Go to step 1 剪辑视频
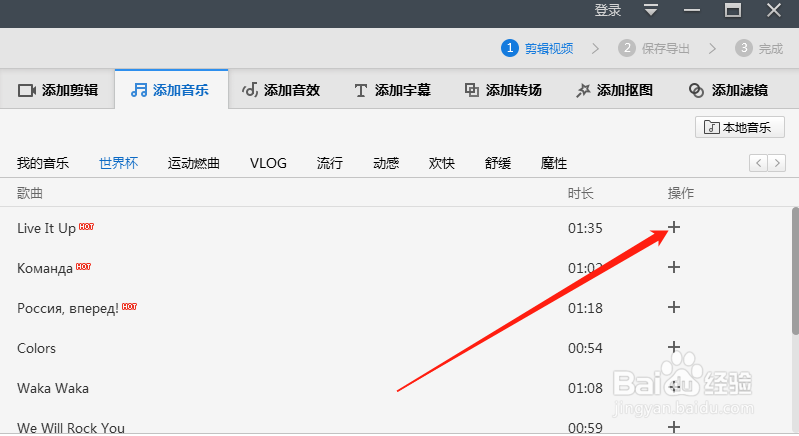This screenshot has width=799, height=436. 537,48
